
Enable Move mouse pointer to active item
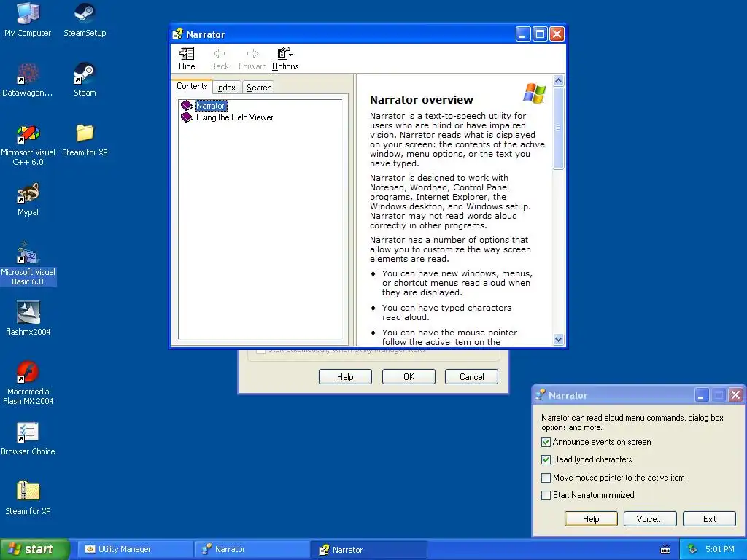(x=546, y=478)
